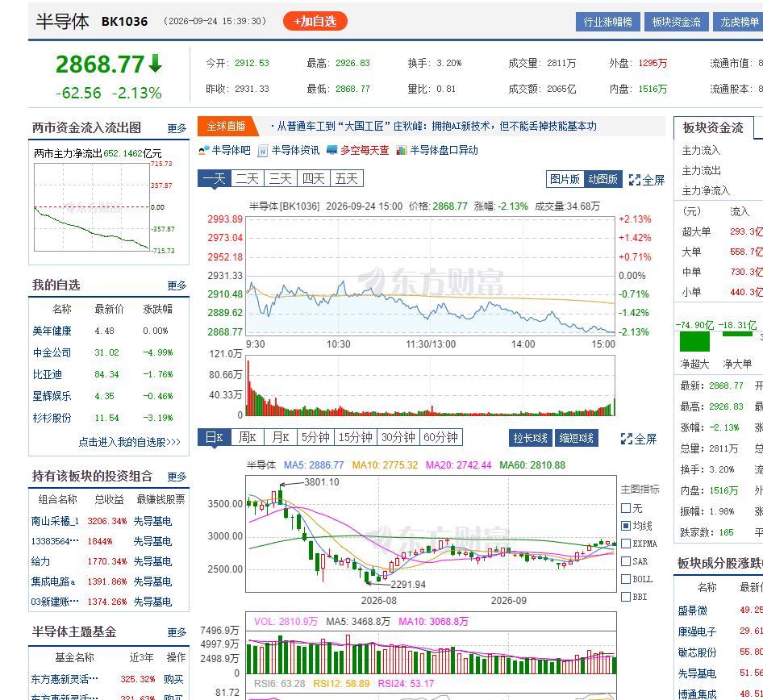
Task: Enable the BOLL indicator
Action: click(x=626, y=579)
